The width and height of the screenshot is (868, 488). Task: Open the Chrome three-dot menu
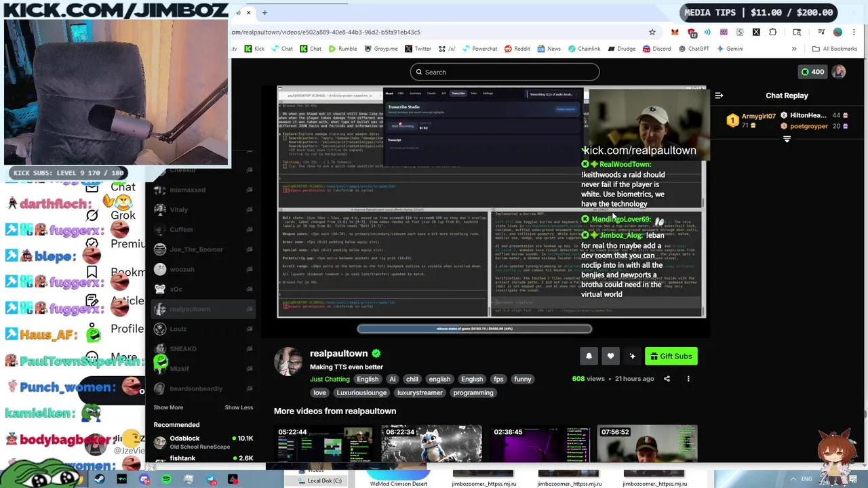point(854,32)
